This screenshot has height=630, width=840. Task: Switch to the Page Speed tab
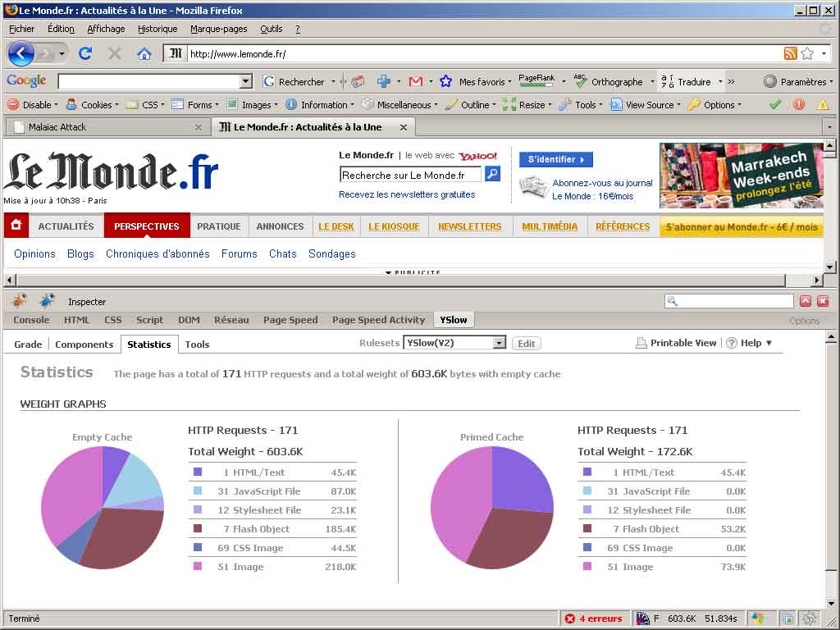tap(290, 320)
